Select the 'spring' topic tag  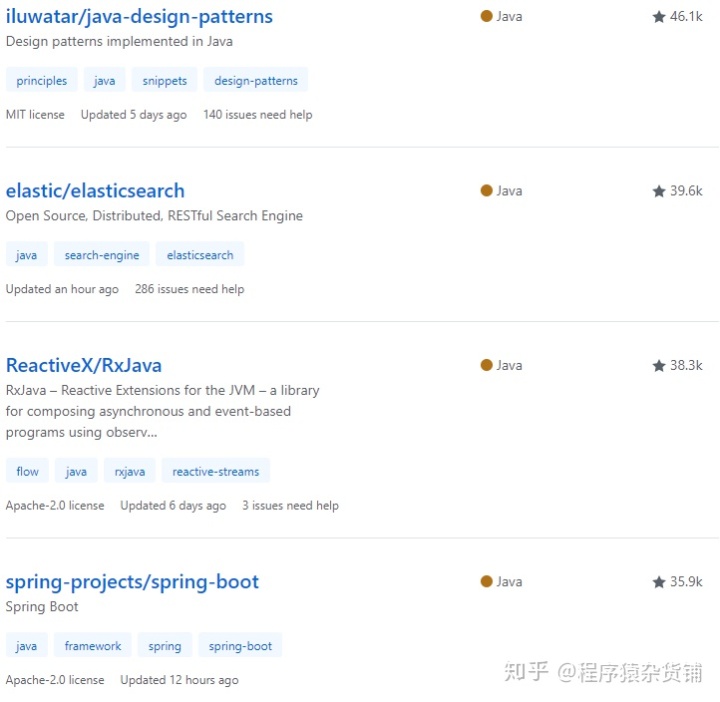[x=165, y=646]
